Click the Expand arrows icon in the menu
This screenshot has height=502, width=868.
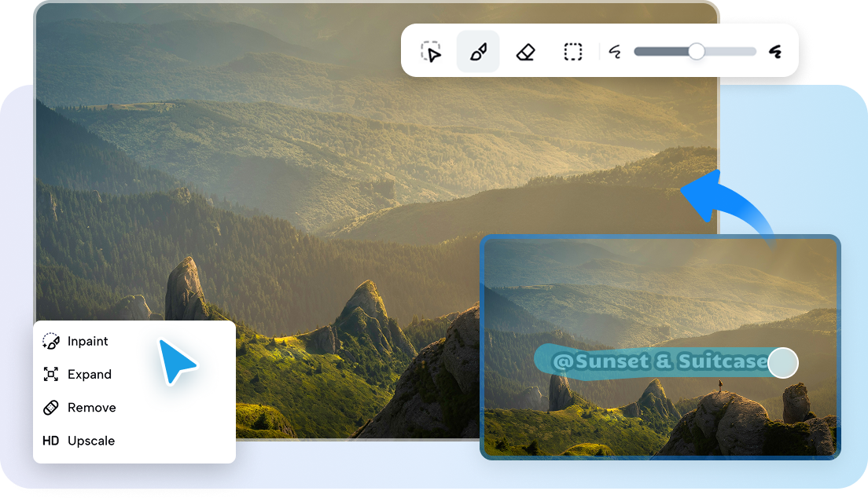point(50,374)
